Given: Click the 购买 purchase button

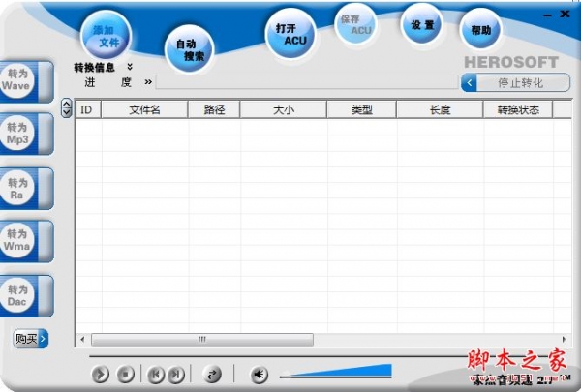Looking at the screenshot, I should pos(31,338).
